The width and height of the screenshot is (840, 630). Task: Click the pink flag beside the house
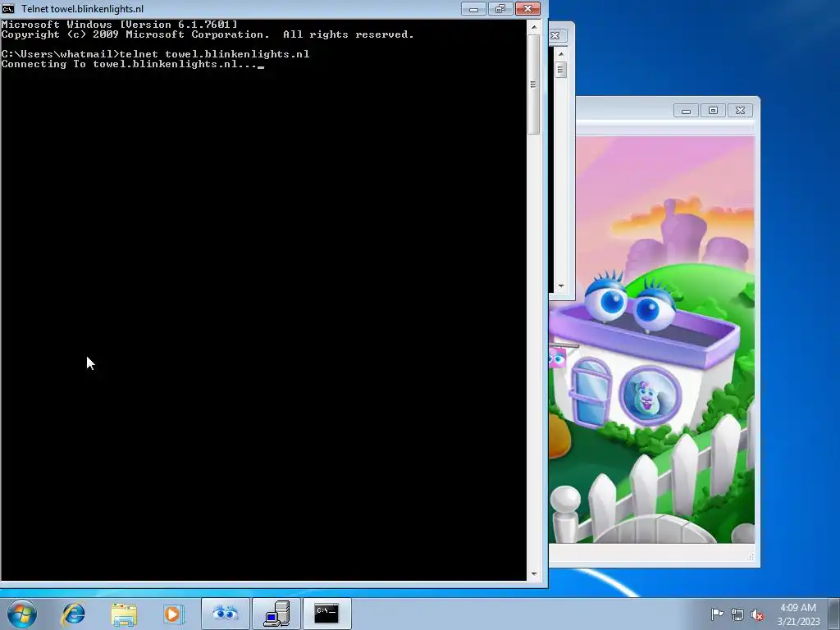[x=557, y=358]
